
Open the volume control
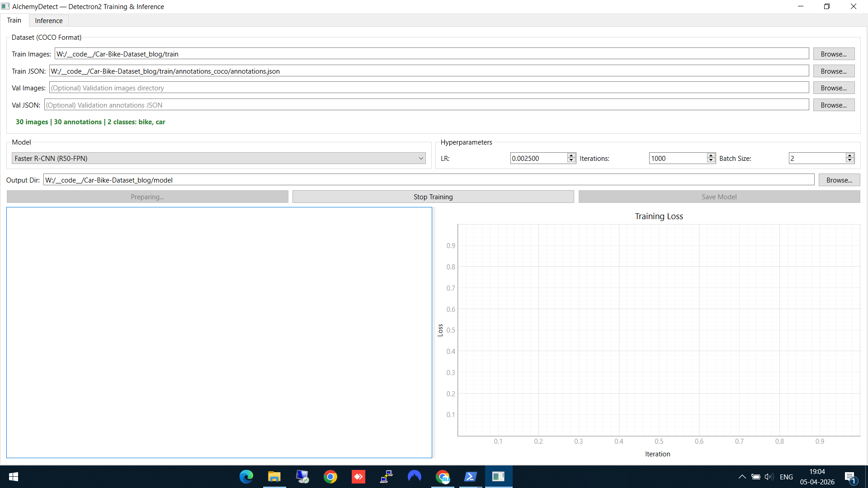[769, 477]
